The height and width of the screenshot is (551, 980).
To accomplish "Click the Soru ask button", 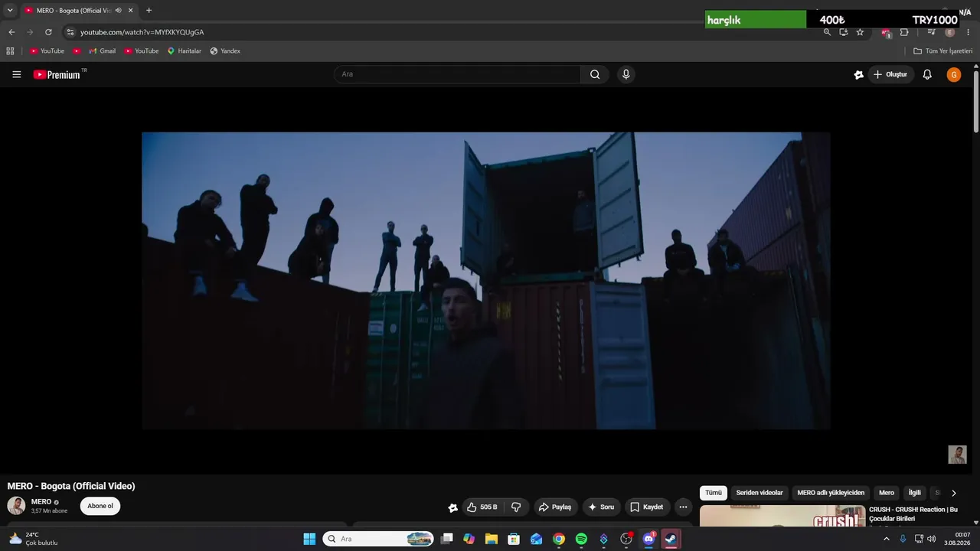I will pos(601,507).
